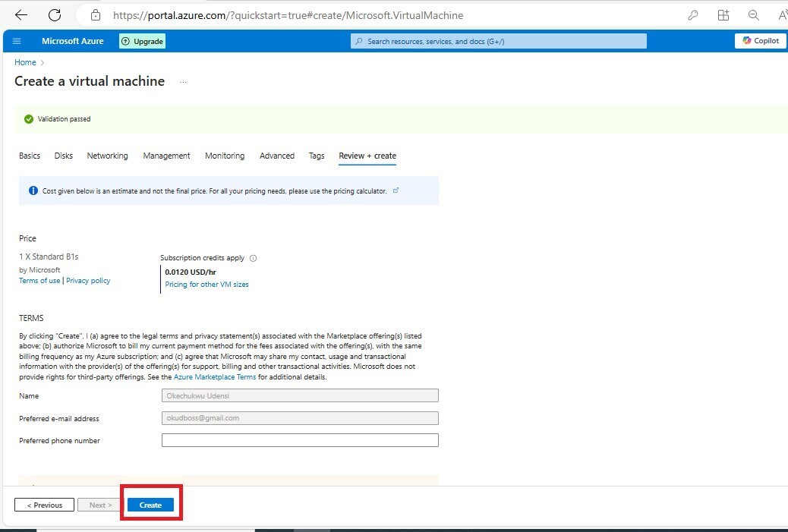
Task: Open the Networking tab
Action: 108,156
